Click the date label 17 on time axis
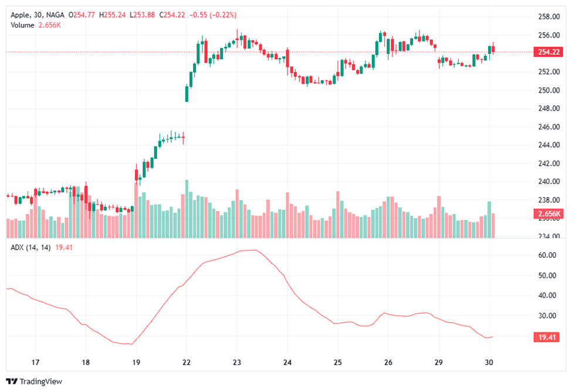The height and width of the screenshot is (392, 572). (x=35, y=362)
